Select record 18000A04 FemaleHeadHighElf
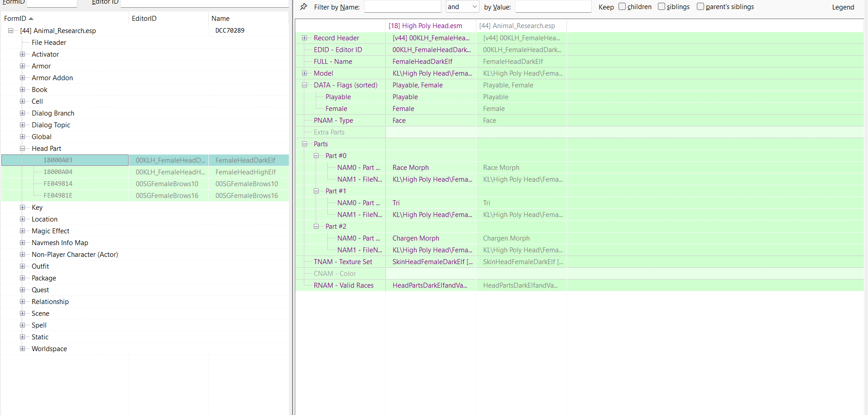 145,172
